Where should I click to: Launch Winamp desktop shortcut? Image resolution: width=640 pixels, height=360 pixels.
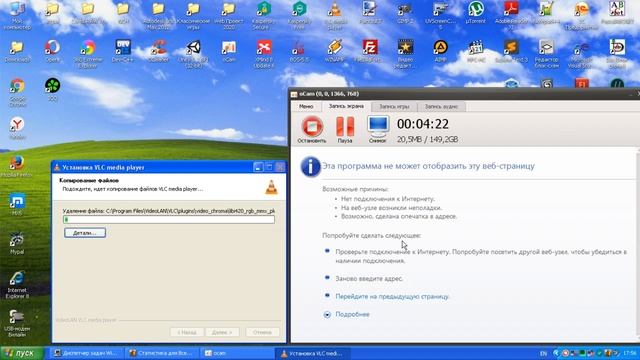pyautogui.click(x=335, y=51)
